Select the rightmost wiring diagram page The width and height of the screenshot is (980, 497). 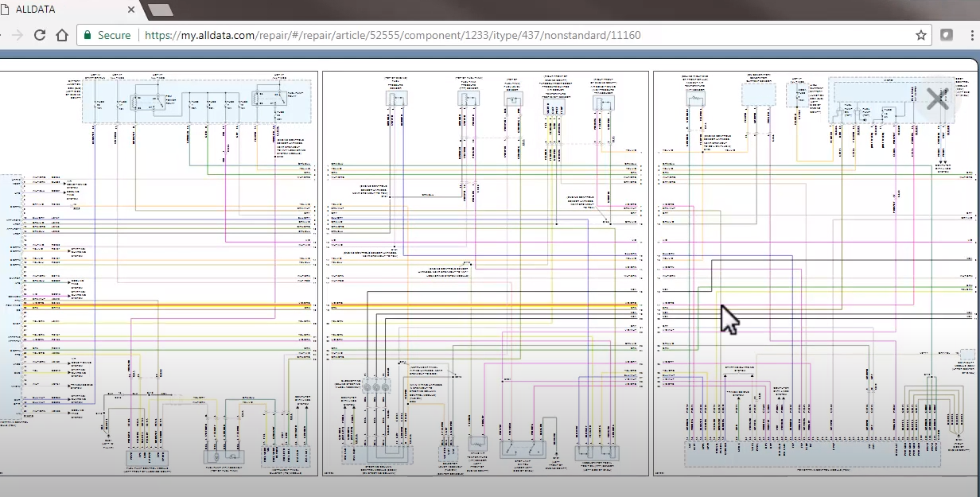tap(816, 274)
